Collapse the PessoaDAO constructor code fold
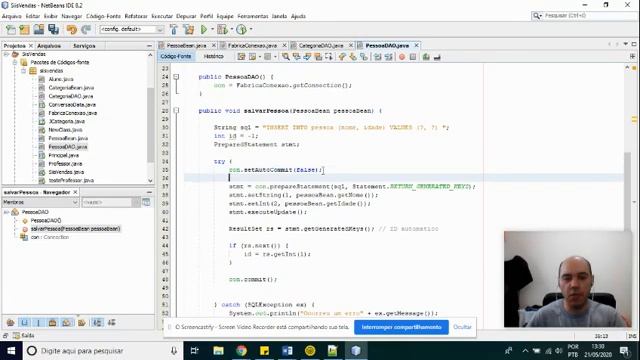 click(x=176, y=77)
